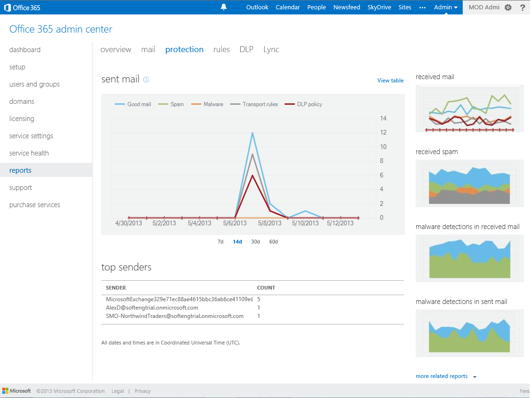Viewport: 532px width, 398px height.
Task: Click the notification bell icon
Action: point(224,7)
